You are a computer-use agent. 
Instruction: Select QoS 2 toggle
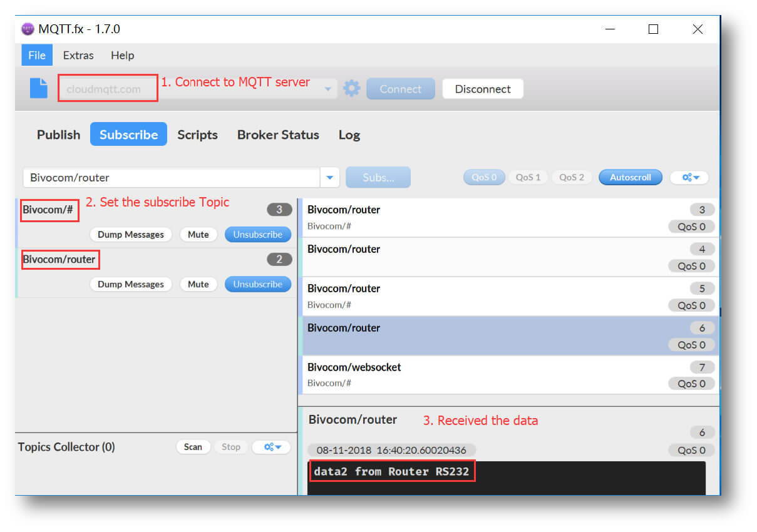572,177
